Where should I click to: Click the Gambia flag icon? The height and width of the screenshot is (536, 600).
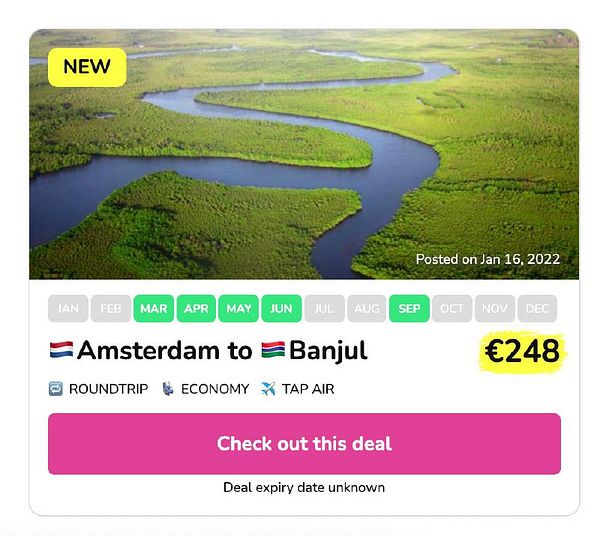[273, 349]
